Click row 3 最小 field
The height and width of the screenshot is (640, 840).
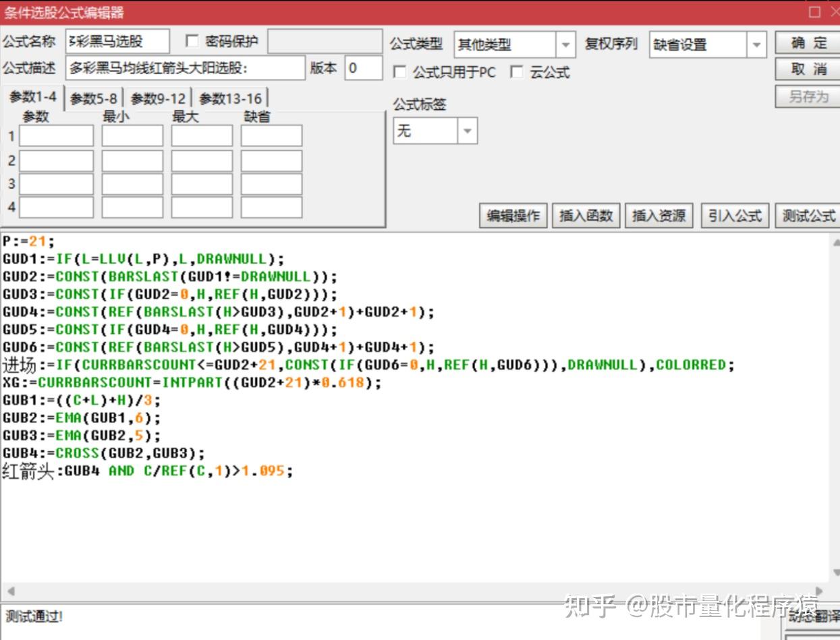pos(132,184)
